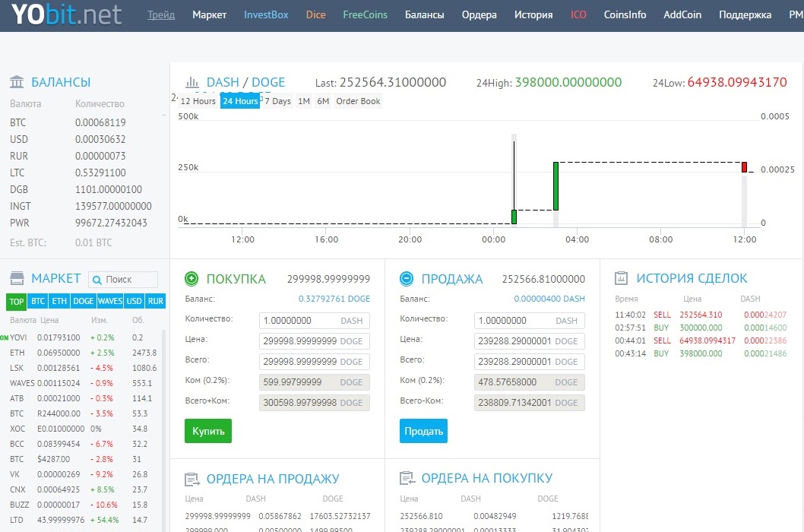Click the Цена field showing 299998.99999999 DOGE
This screenshot has height=532, width=804.
[x=315, y=341]
